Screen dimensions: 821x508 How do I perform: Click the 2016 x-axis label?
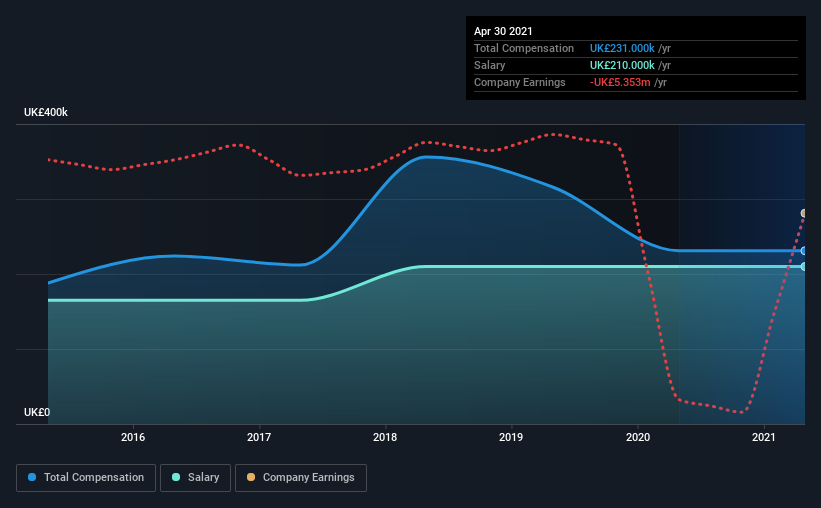click(133, 437)
